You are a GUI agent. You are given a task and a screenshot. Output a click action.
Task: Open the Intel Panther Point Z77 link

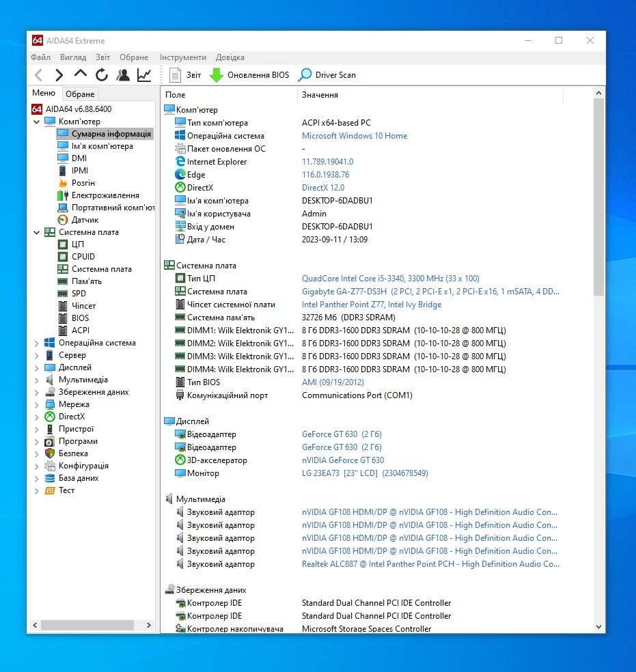tap(372, 305)
